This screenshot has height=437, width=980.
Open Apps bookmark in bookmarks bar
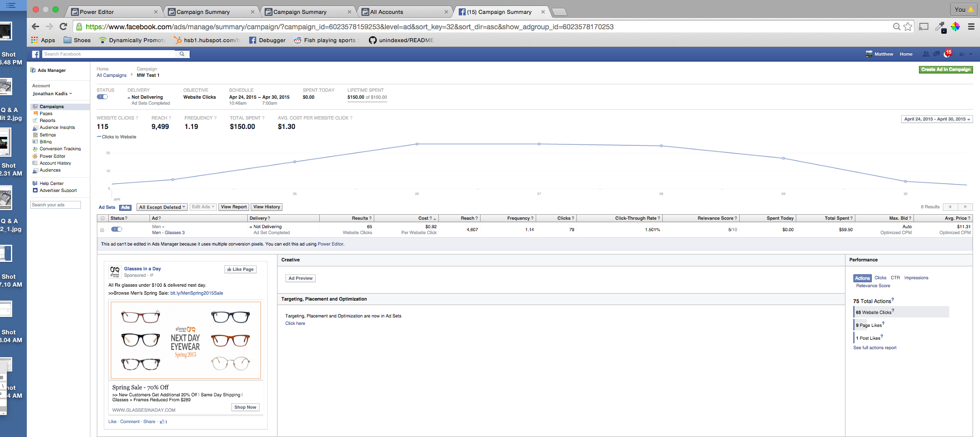tap(43, 40)
